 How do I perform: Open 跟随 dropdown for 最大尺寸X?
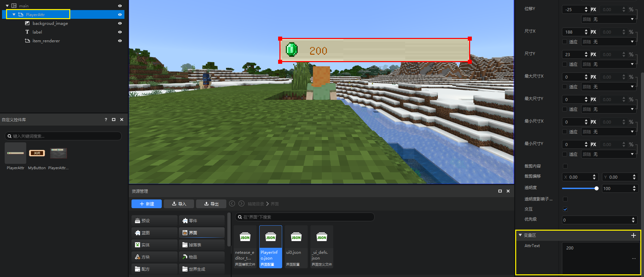click(x=608, y=87)
